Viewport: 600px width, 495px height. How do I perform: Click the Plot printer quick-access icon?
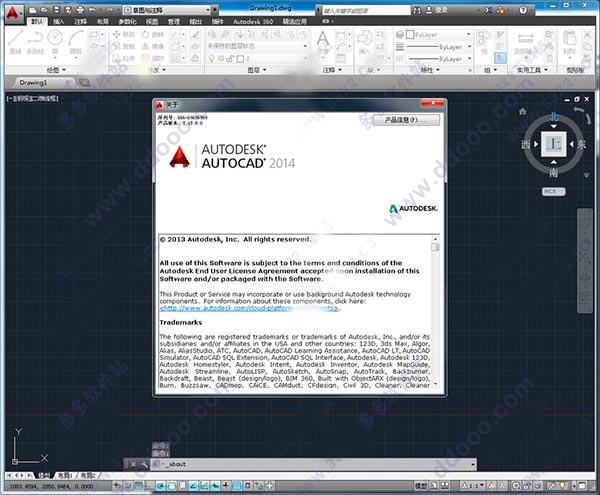(x=80, y=10)
